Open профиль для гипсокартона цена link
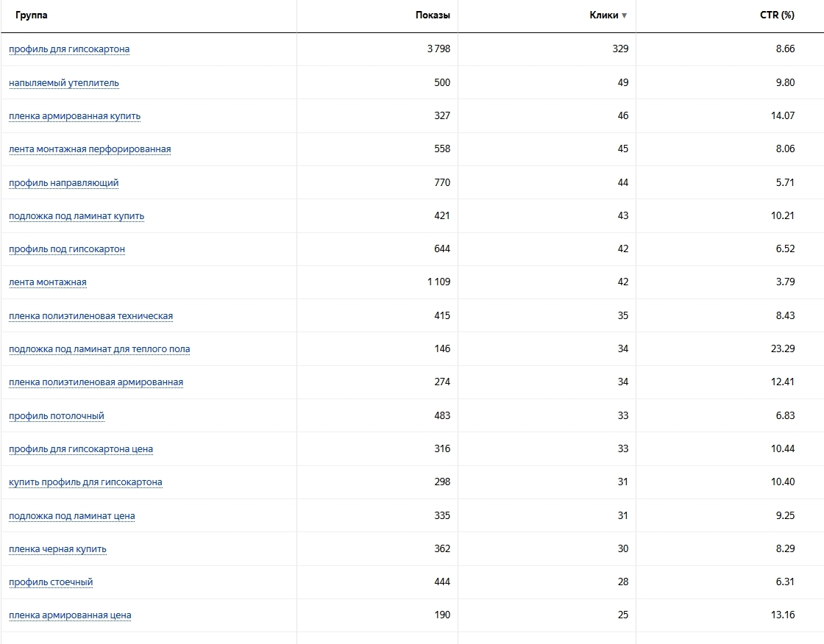The width and height of the screenshot is (824, 644). (x=81, y=449)
